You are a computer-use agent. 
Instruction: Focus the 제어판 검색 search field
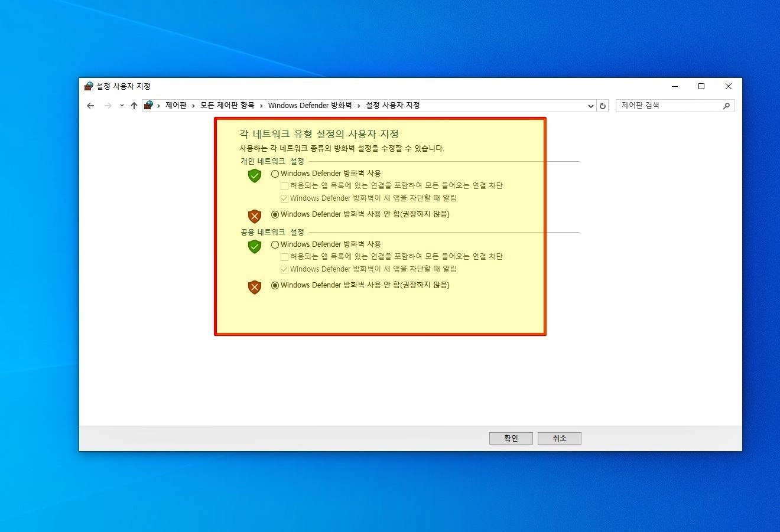675,106
